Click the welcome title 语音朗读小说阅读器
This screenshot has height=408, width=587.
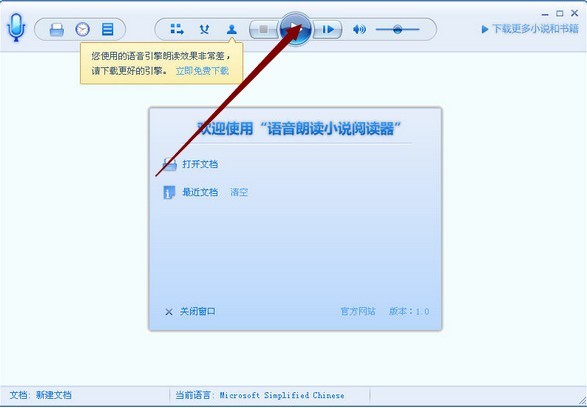[x=299, y=129]
